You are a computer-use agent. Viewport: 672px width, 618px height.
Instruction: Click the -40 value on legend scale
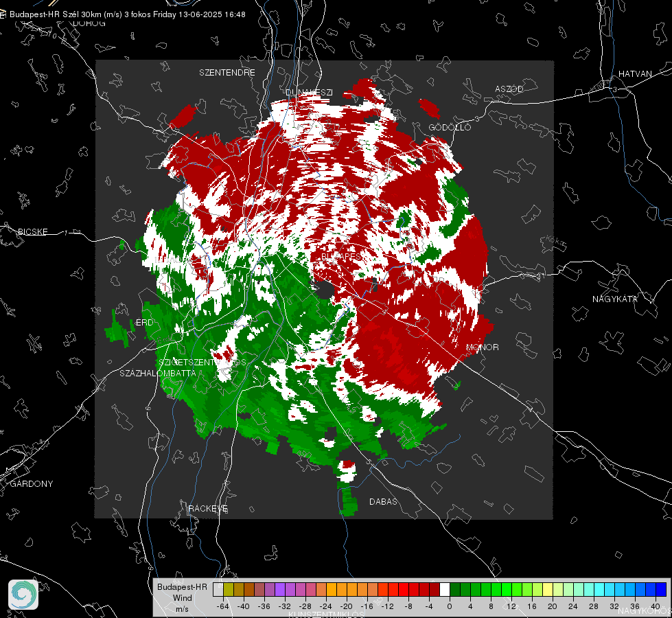click(x=244, y=606)
